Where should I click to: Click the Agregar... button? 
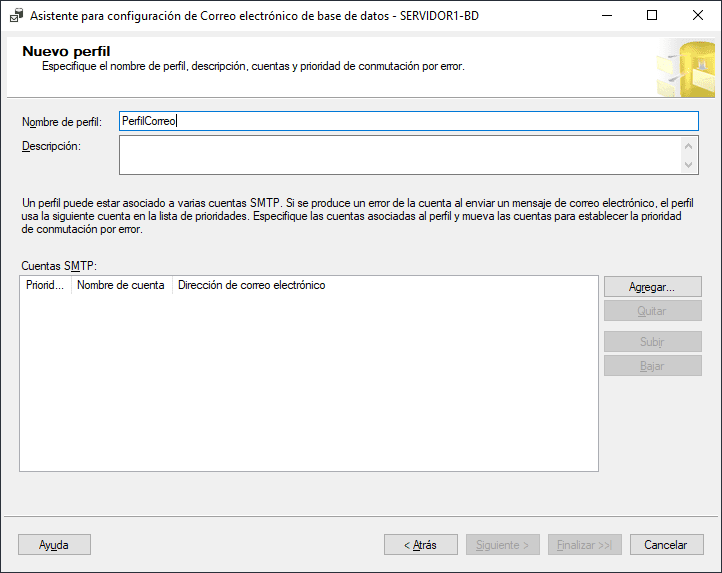tap(652, 287)
